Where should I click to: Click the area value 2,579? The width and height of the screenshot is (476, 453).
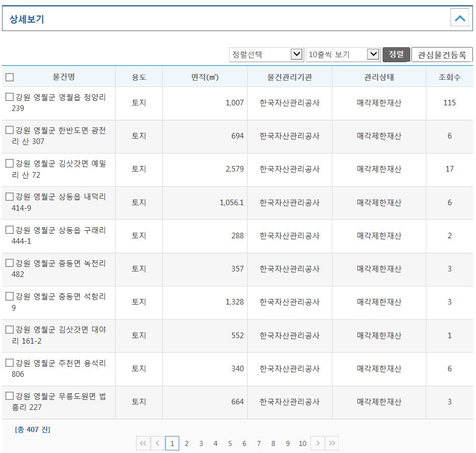coord(234,169)
